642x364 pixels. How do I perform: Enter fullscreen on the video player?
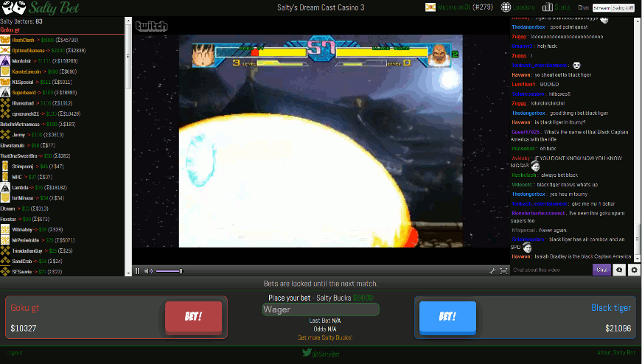[x=504, y=271]
